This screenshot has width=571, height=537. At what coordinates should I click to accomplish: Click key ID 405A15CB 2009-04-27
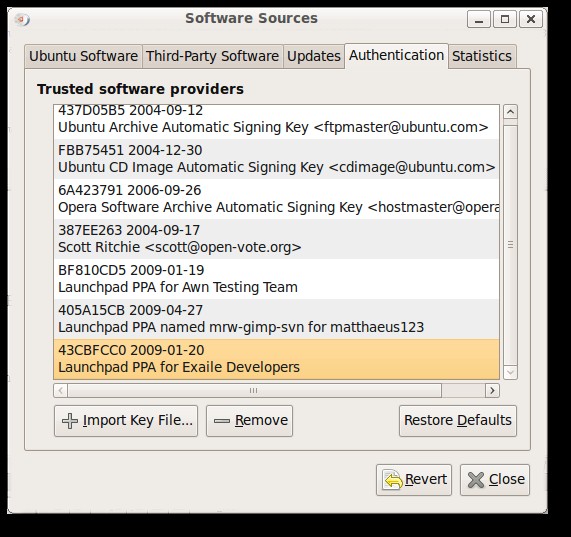pos(130,311)
